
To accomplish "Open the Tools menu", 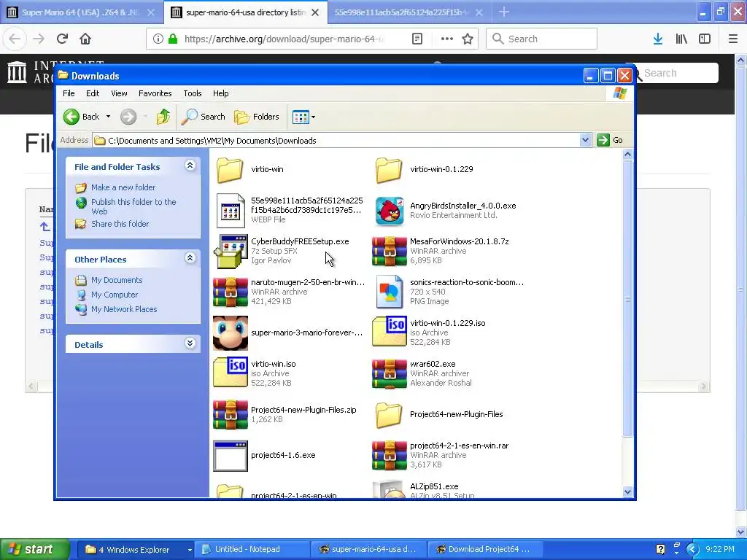I will (193, 93).
